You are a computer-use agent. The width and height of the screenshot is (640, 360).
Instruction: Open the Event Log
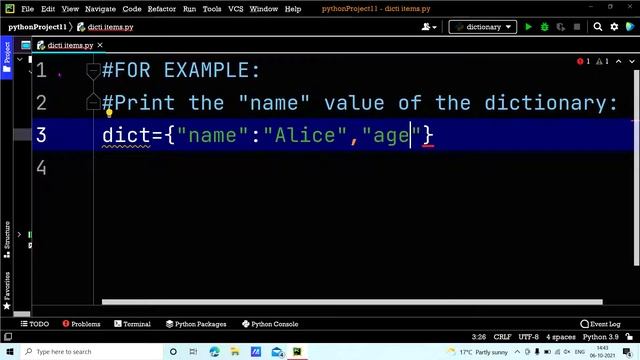pos(600,324)
